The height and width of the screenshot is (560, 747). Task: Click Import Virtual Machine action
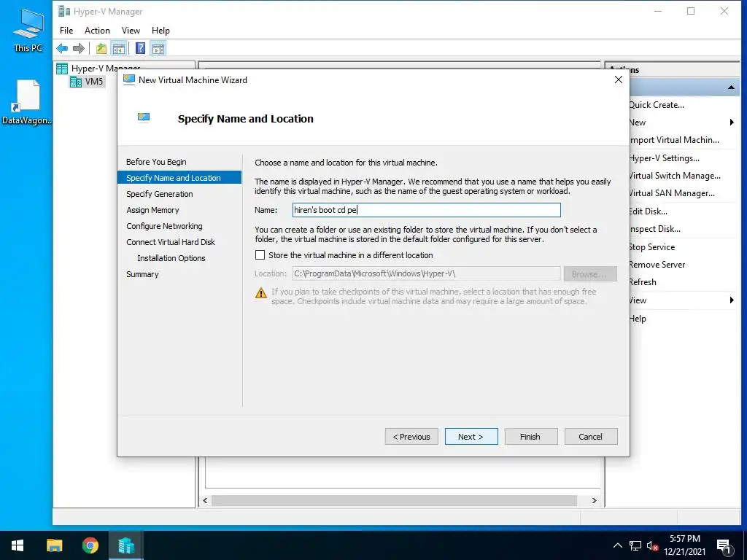coord(673,140)
